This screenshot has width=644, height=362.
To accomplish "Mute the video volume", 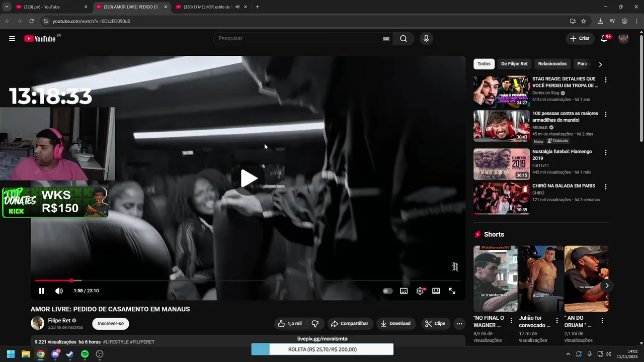I will click(59, 291).
